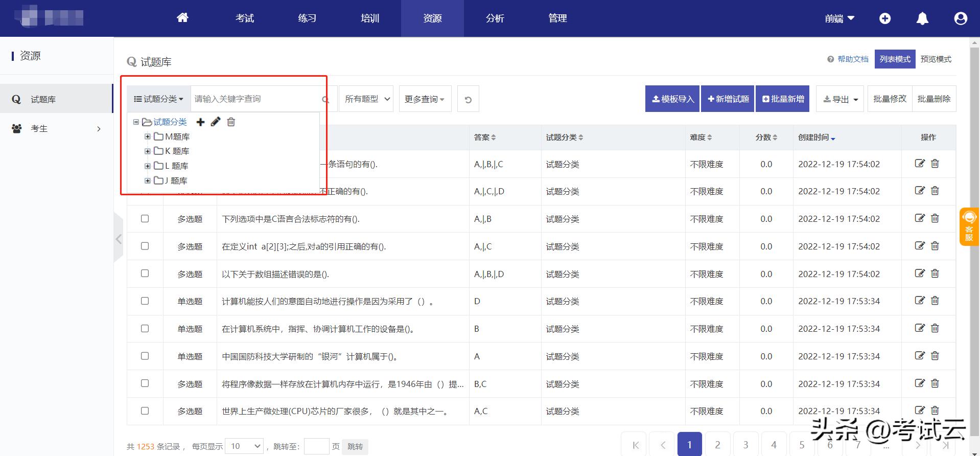The width and height of the screenshot is (980, 456).
Task: Delete question about 1946年
Action: coord(935,383)
